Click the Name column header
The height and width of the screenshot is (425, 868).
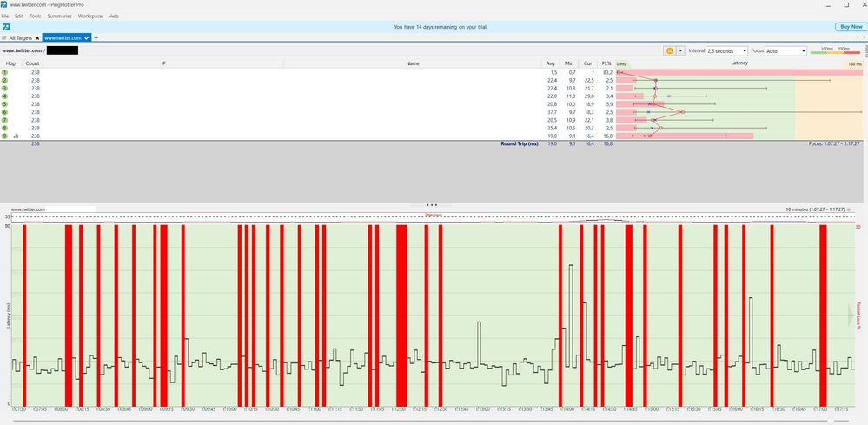point(413,63)
